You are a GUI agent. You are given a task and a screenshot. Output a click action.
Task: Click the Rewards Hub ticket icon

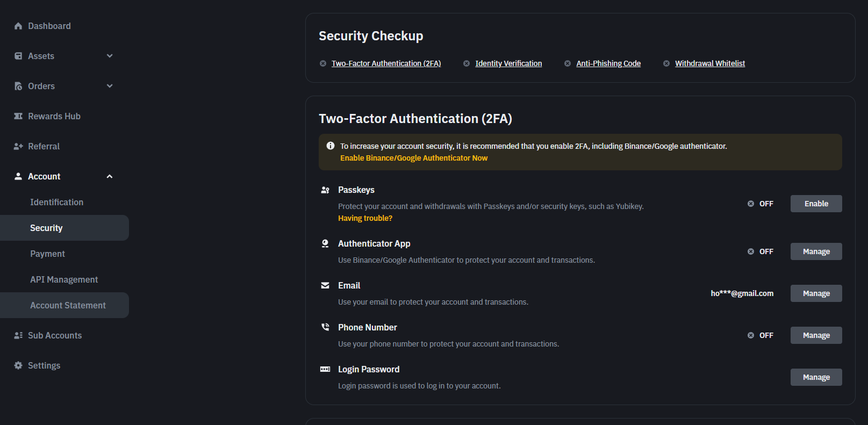point(18,116)
